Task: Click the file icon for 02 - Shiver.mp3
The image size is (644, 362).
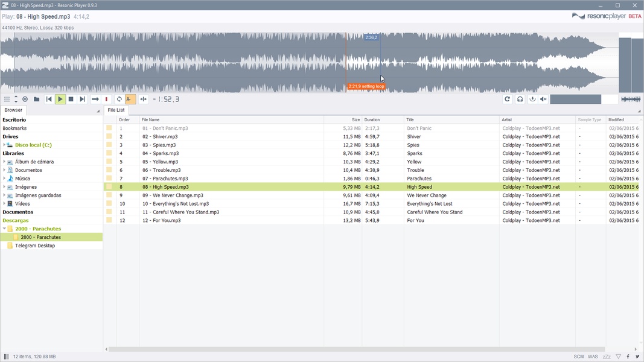Action: [109, 137]
